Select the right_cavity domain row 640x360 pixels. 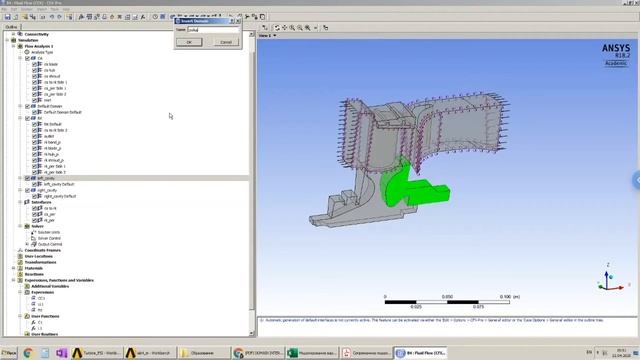click(x=47, y=190)
